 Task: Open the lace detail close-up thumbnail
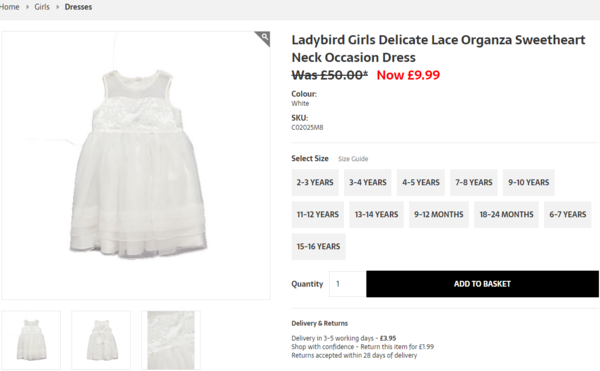point(171,340)
